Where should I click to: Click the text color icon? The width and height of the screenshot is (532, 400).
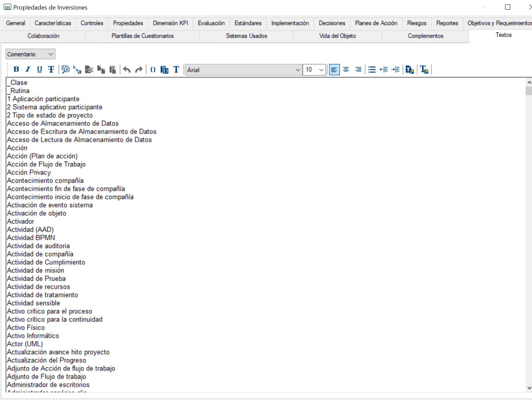[x=424, y=69]
